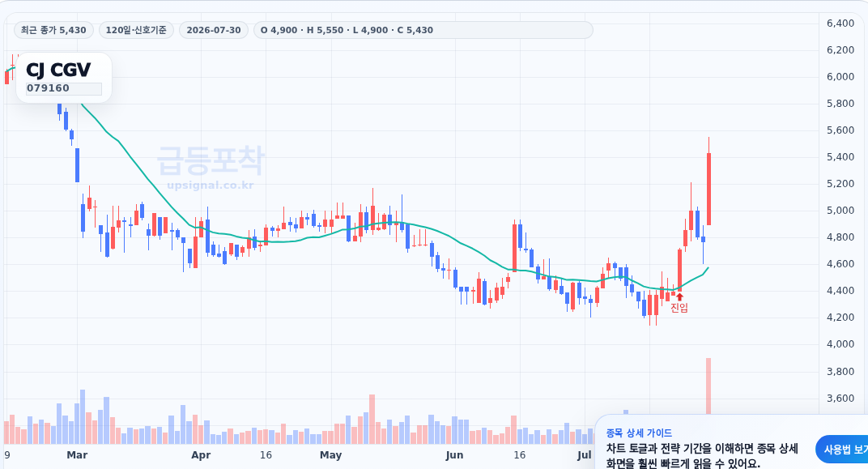
Task: Click the 5,000 price axis label
Action: [x=840, y=211]
